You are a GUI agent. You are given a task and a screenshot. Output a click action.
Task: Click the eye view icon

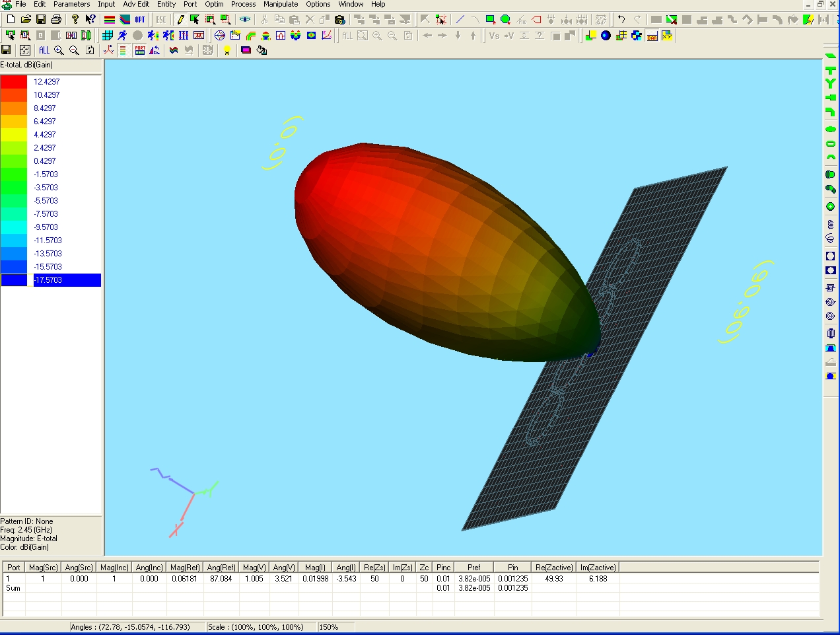[x=245, y=19]
